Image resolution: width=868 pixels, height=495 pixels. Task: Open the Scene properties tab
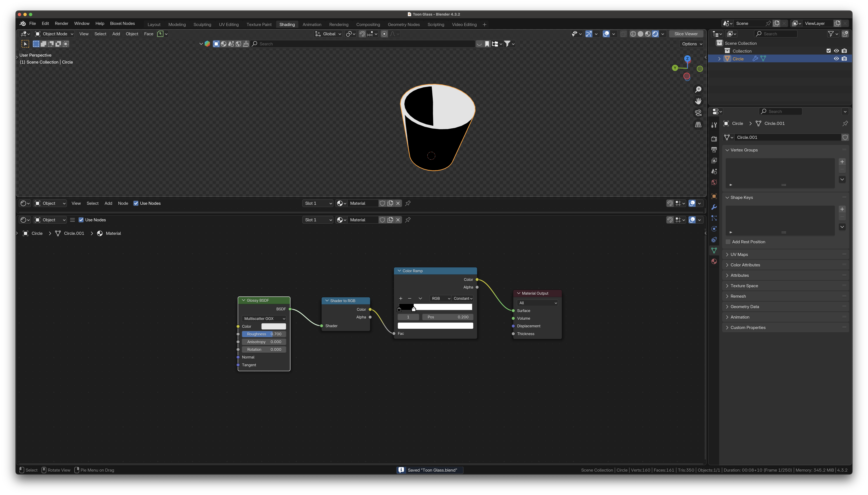(x=714, y=171)
